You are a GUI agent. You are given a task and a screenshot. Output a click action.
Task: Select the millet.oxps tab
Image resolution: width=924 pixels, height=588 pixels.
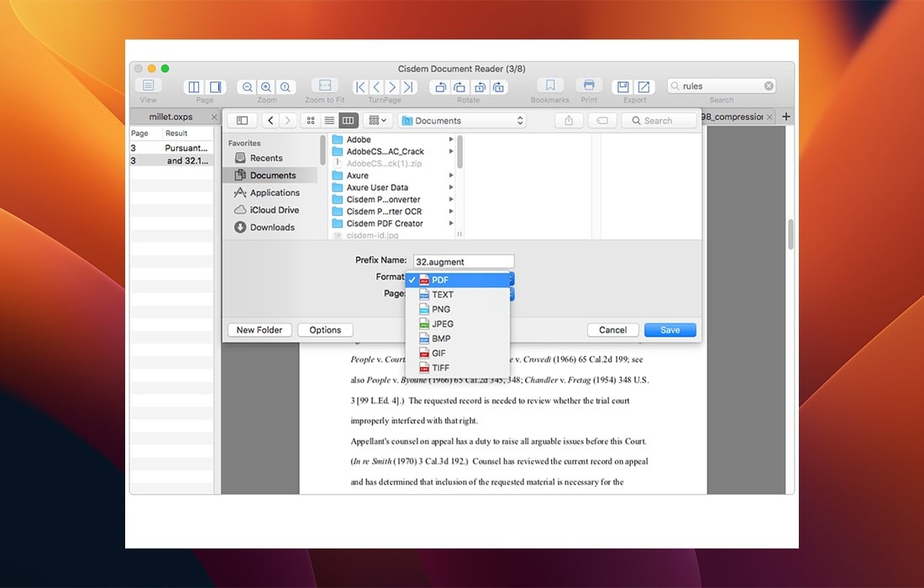pyautogui.click(x=171, y=117)
